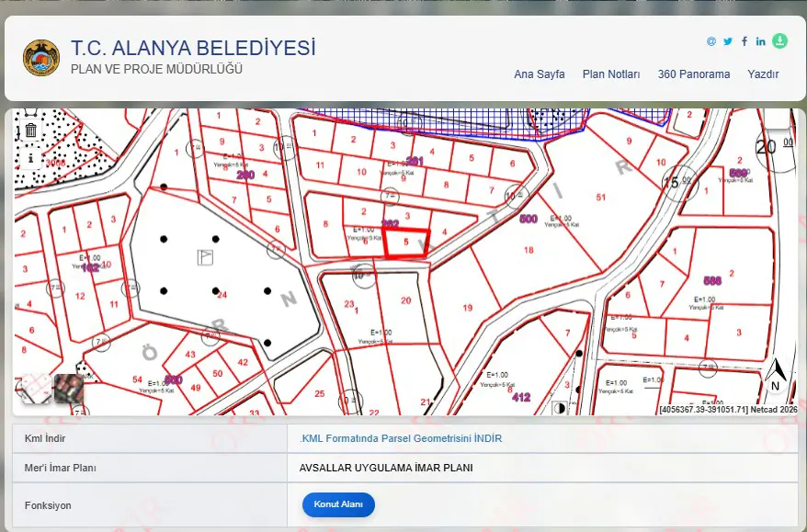Click parcel 19 on the map
The image size is (807, 532).
(467, 308)
